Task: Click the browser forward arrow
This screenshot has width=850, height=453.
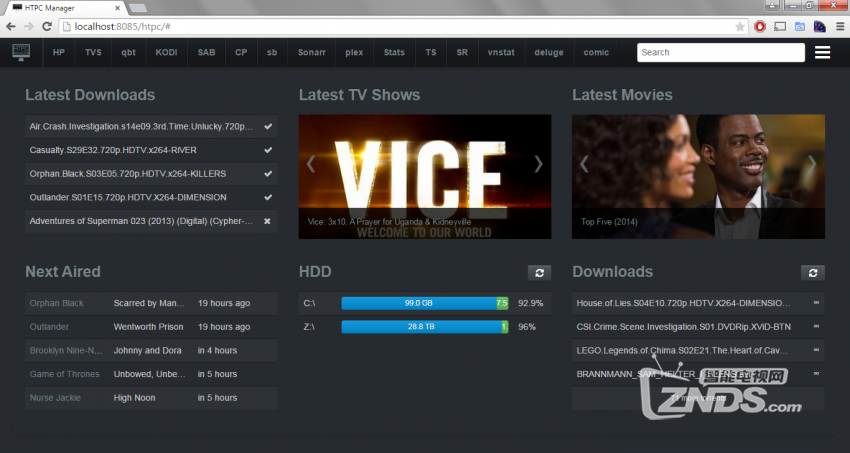Action: point(29,26)
